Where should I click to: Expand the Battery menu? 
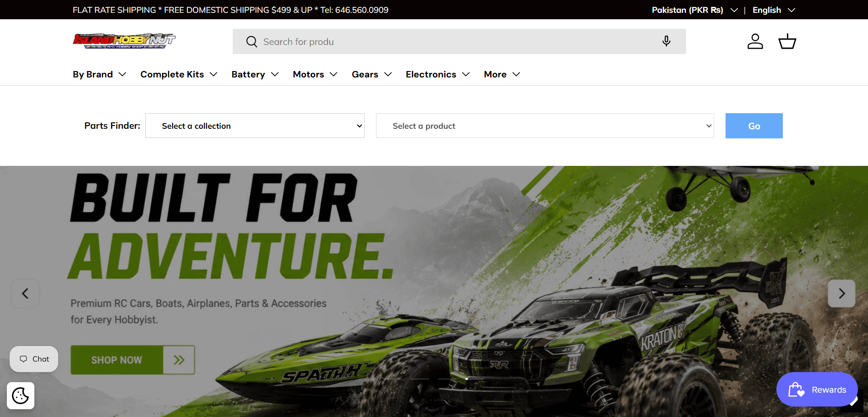pos(255,74)
